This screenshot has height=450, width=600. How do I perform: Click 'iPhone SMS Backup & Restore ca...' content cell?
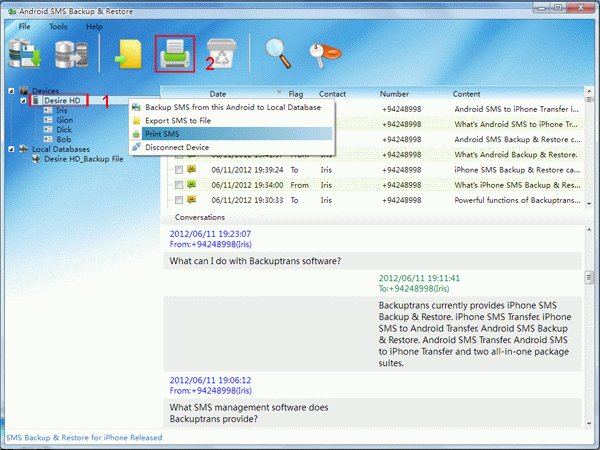click(517, 170)
